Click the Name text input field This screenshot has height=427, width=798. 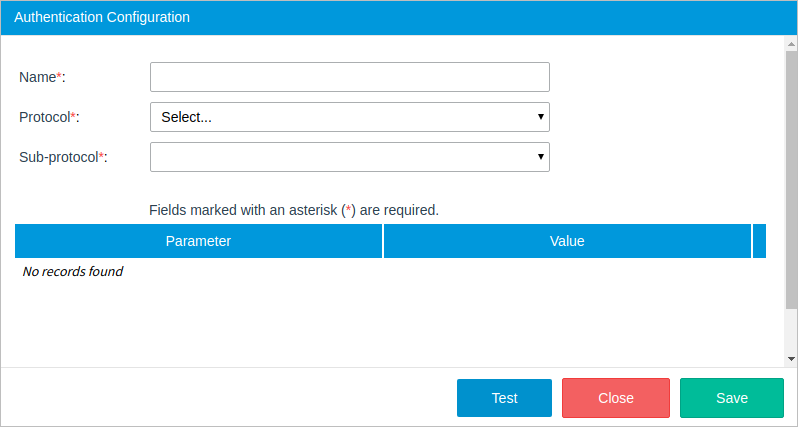pos(349,77)
